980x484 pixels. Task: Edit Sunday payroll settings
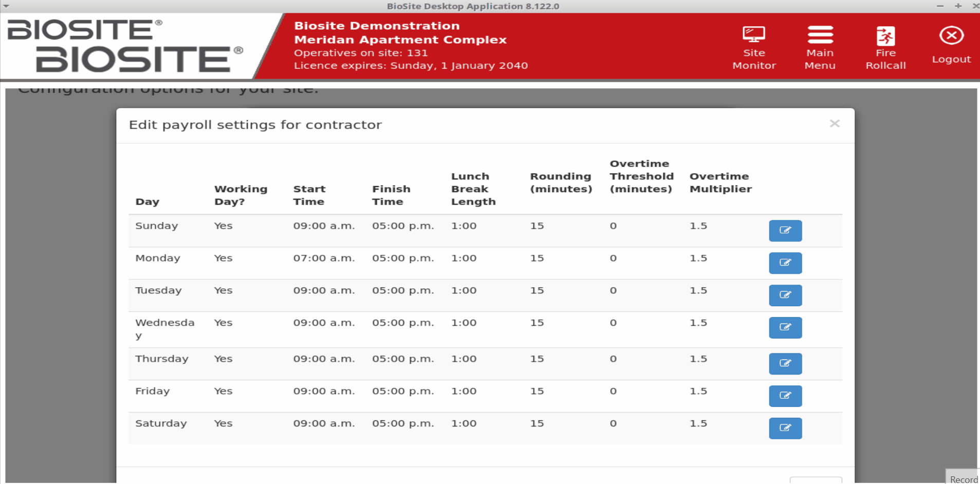pos(785,231)
